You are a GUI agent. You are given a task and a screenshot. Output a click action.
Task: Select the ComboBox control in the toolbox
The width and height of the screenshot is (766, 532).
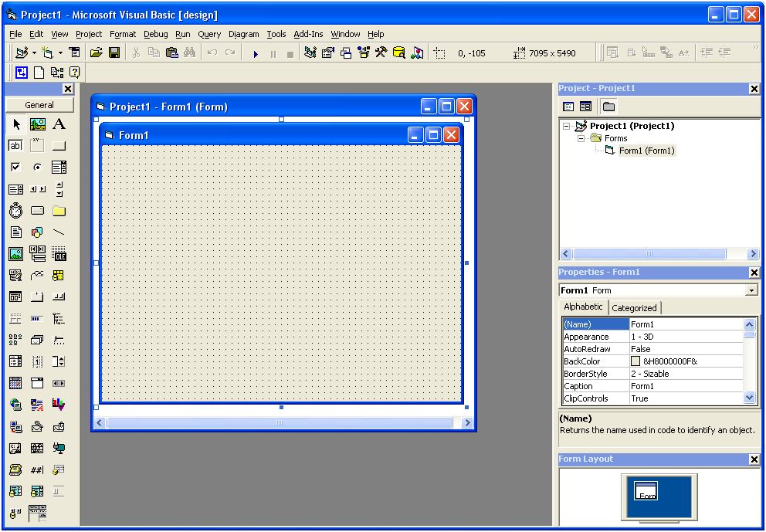[59, 167]
